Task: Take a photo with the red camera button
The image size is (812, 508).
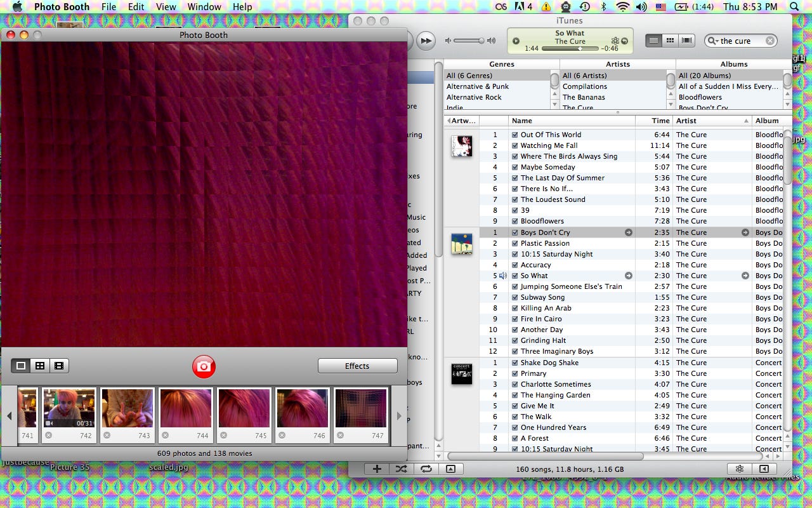Action: [x=204, y=366]
